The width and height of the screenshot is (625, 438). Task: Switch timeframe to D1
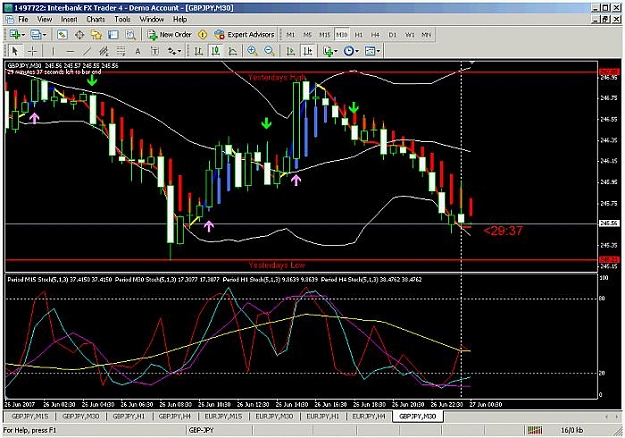(x=393, y=35)
